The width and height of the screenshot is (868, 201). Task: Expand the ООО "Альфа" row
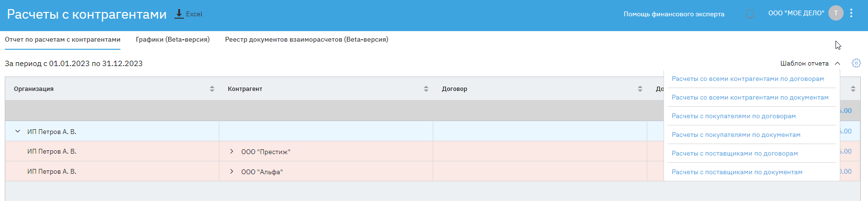click(232, 172)
